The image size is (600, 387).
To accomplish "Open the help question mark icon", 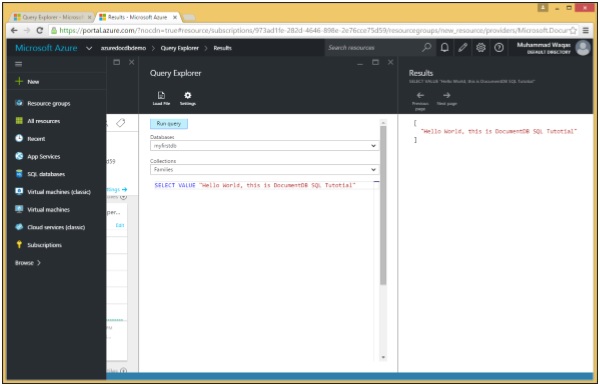I will click(499, 47).
